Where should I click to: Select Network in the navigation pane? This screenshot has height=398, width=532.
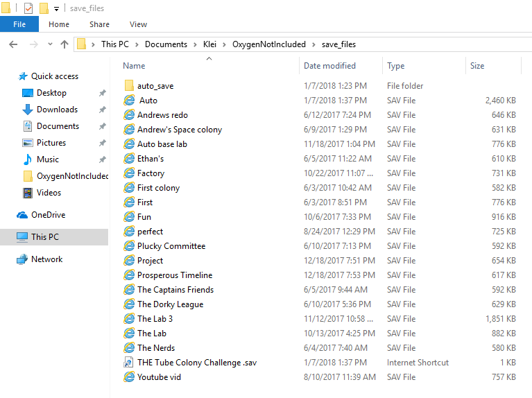(x=46, y=259)
